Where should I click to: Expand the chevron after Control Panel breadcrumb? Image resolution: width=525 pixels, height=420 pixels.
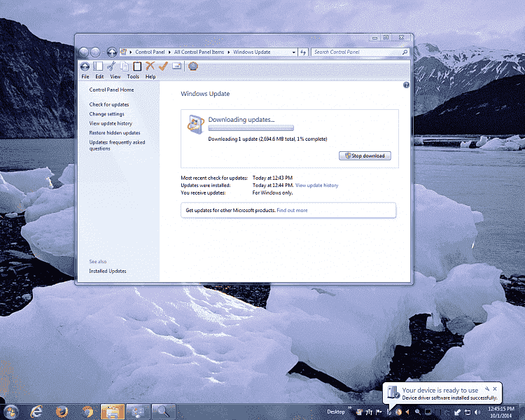(169, 52)
